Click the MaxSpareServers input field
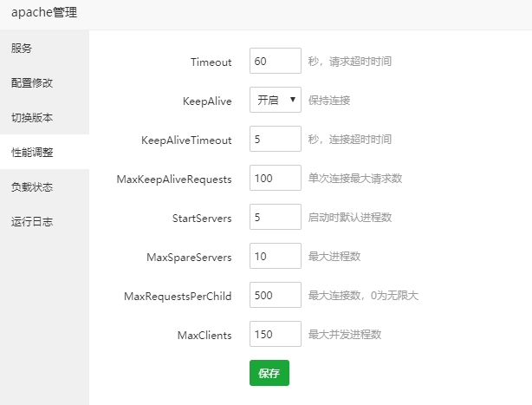Viewport: 532px width, 405px height. (276, 256)
